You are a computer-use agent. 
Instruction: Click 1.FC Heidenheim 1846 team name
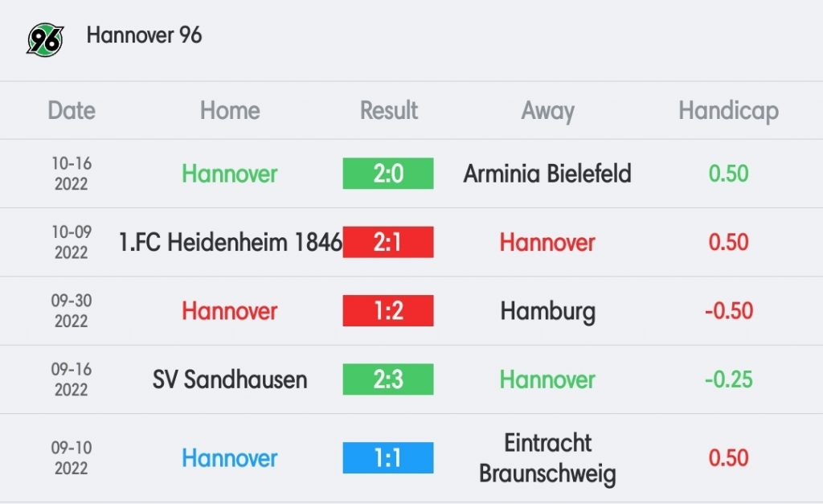tap(231, 242)
